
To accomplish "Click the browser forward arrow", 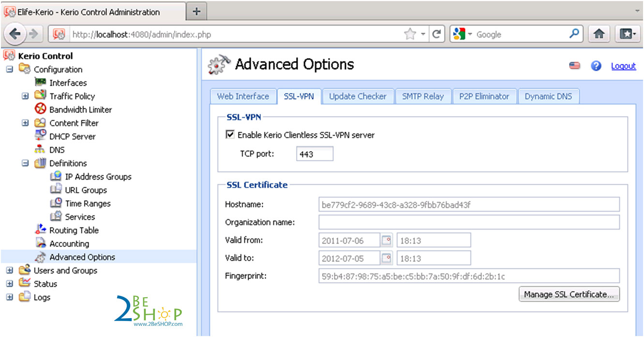I will pos(33,34).
